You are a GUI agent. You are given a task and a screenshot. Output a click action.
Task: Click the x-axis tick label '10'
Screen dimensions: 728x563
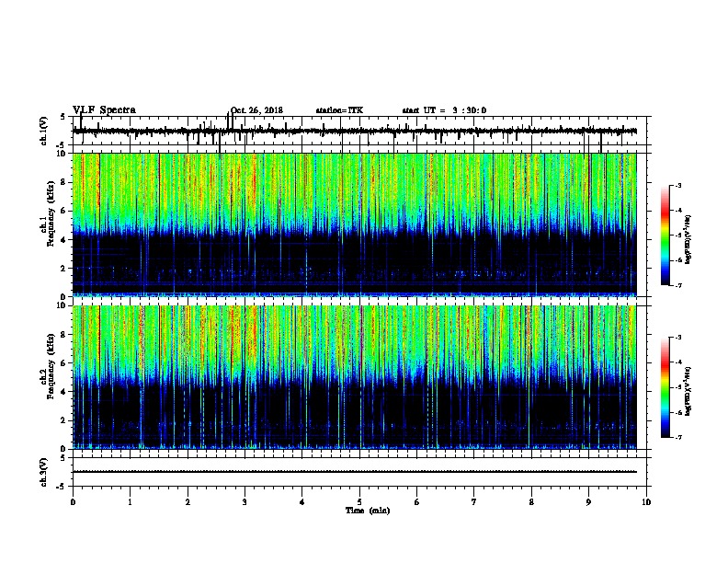point(646,502)
